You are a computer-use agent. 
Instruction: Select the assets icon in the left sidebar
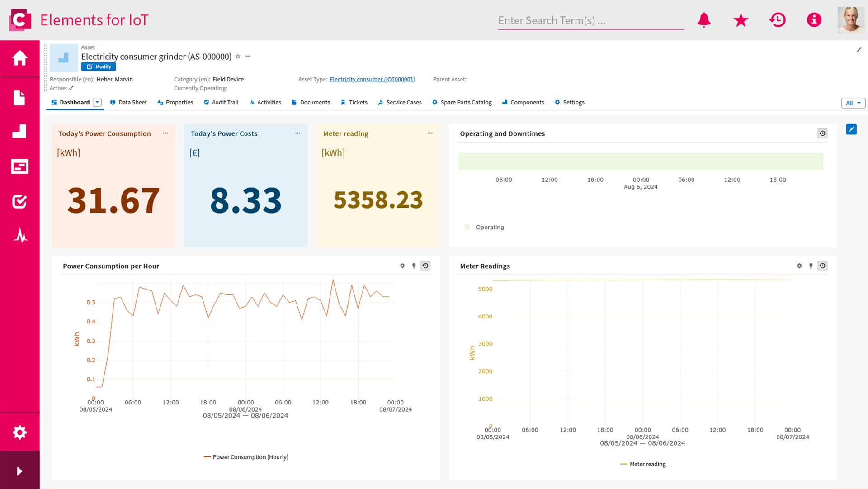click(x=20, y=131)
